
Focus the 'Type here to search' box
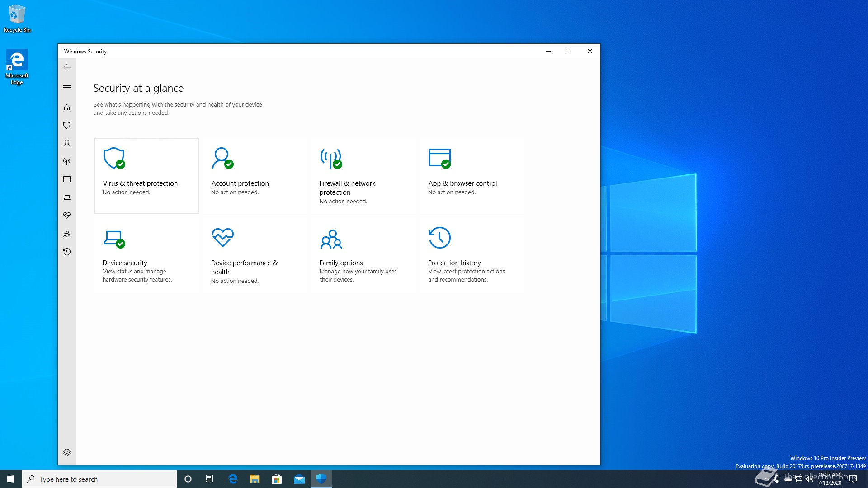(99, 479)
